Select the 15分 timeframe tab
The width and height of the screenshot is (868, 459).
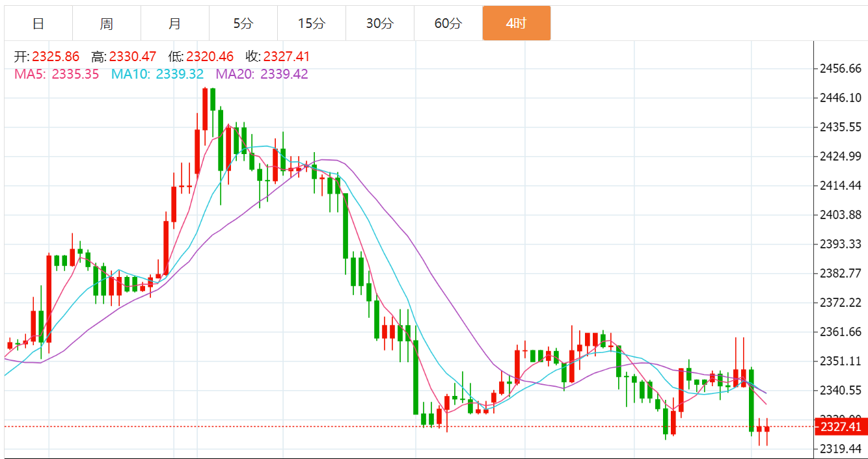click(312, 24)
